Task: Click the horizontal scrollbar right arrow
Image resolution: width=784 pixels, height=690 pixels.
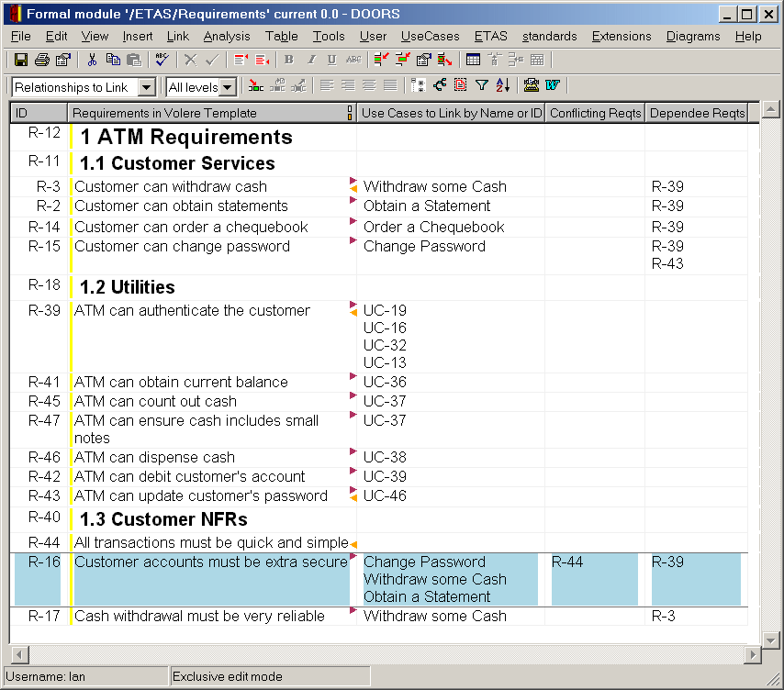Action: 752,654
